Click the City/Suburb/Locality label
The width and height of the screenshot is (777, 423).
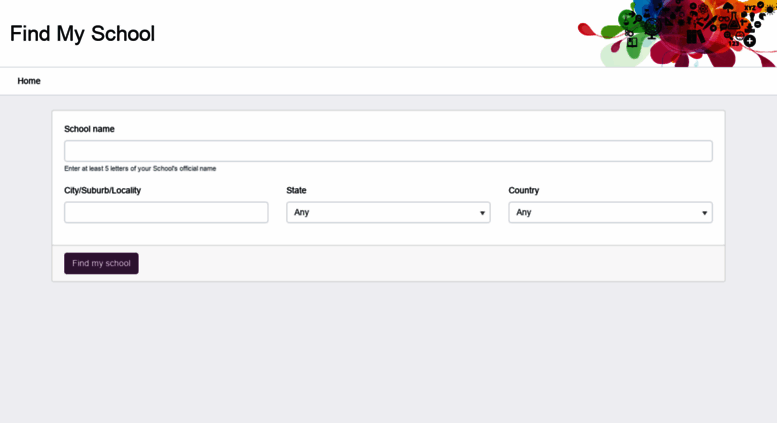click(102, 190)
